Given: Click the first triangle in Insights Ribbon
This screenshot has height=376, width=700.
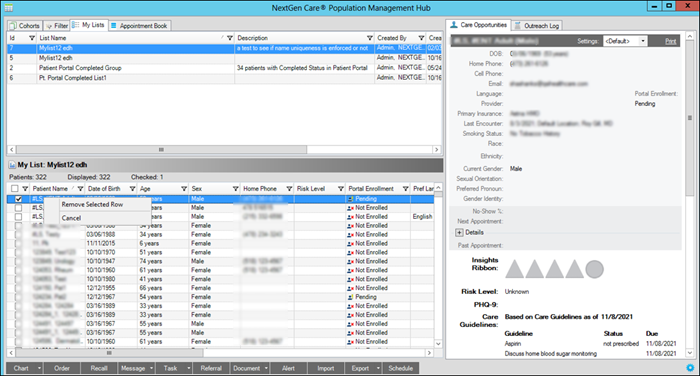Looking at the screenshot, I should 514,269.
